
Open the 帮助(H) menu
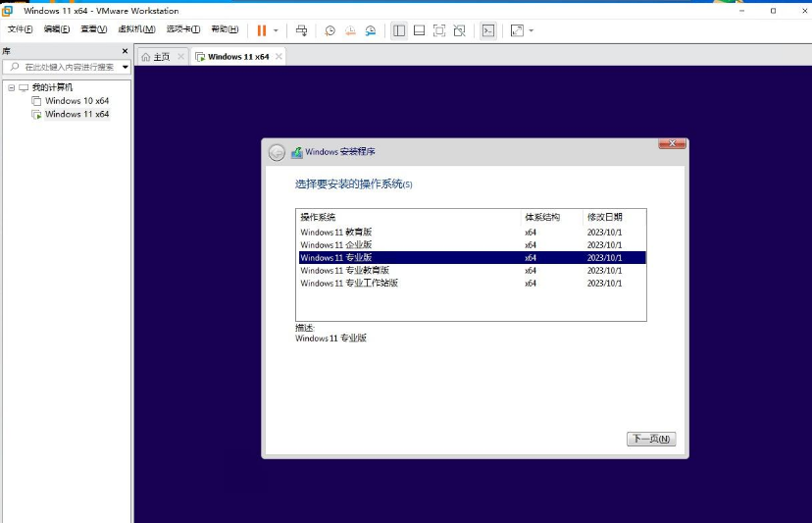[225, 29]
